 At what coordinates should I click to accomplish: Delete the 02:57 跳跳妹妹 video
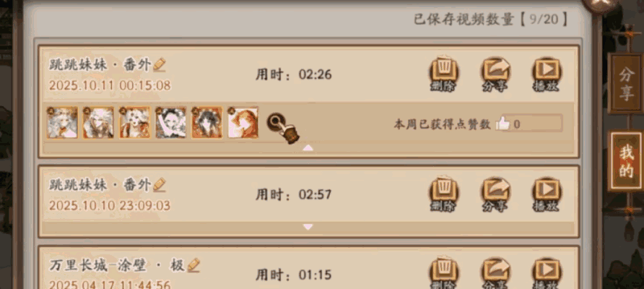(x=443, y=194)
